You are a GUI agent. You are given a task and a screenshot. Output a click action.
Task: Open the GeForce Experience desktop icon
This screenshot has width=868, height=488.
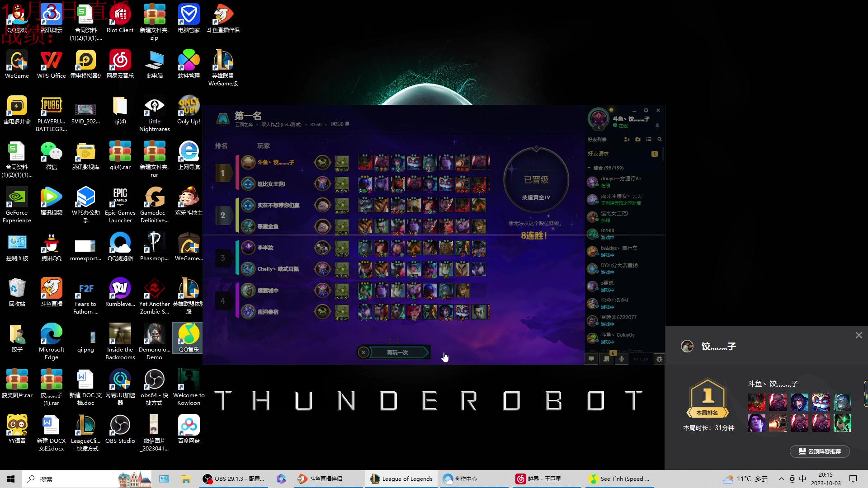[17, 205]
